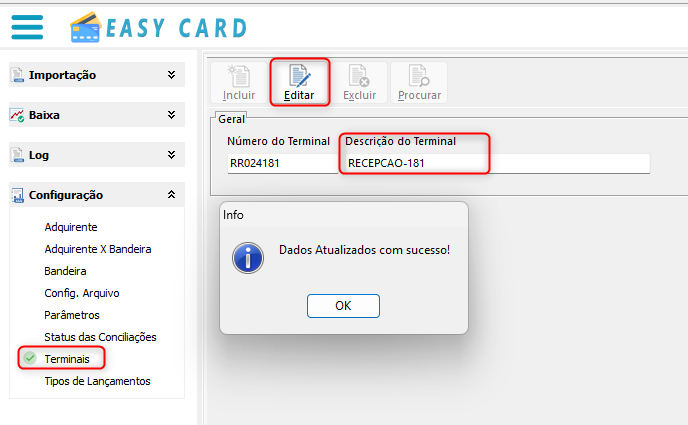Click the Editar toolbar icon
Image resolution: width=688 pixels, height=425 pixels.
(299, 76)
